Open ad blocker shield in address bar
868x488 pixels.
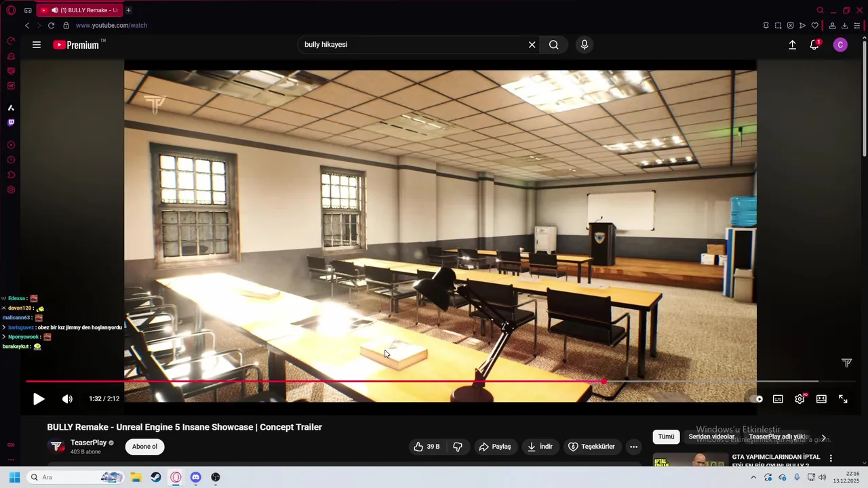click(790, 26)
